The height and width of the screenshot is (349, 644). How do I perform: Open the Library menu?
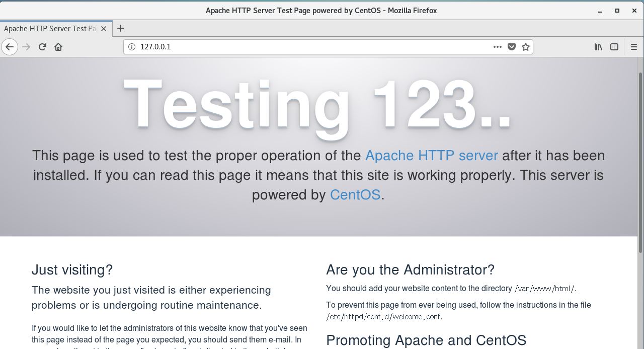[598, 47]
